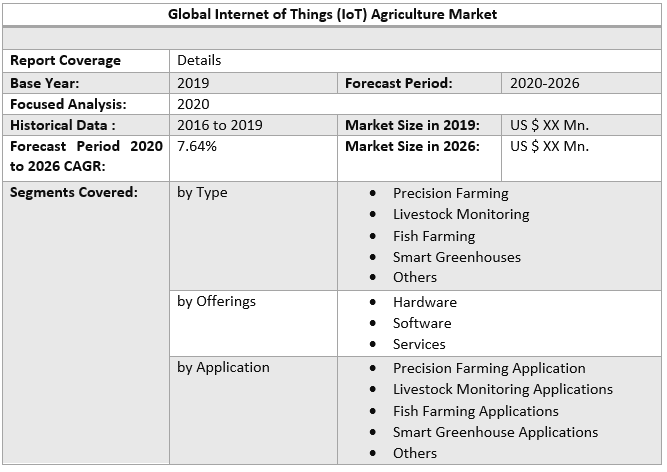Select the 2020-2026 forecast period value
Screen dimensions: 667x472
(x=544, y=83)
